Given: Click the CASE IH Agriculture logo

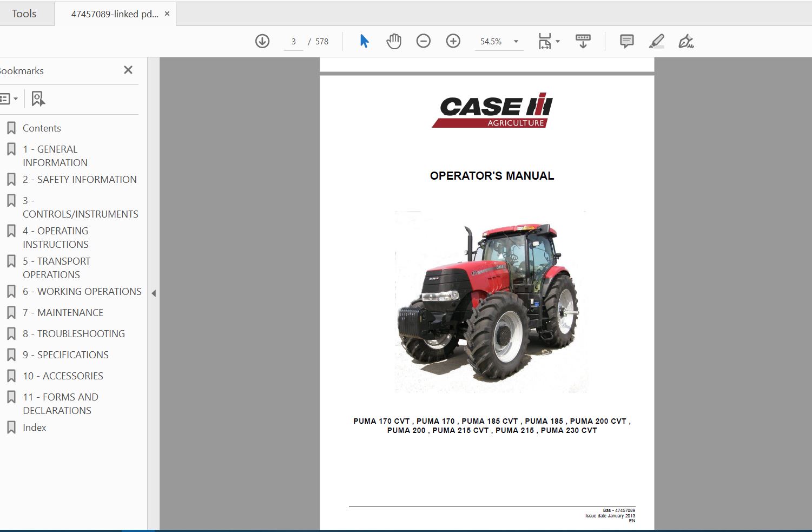Looking at the screenshot, I should tap(492, 110).
